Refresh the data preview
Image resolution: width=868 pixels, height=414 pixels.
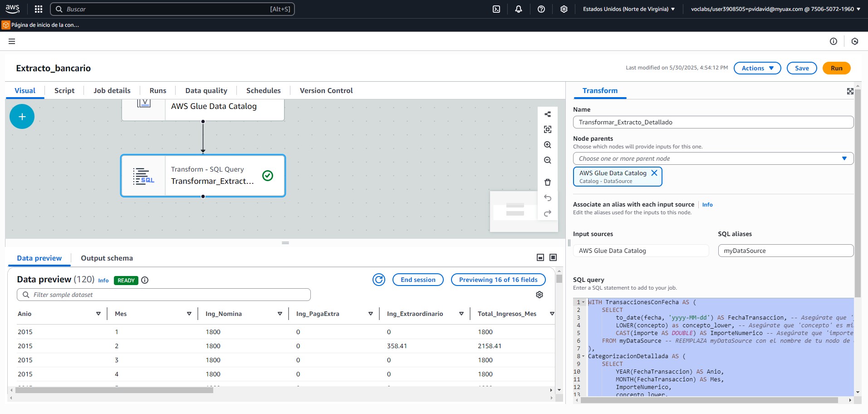[x=379, y=280]
